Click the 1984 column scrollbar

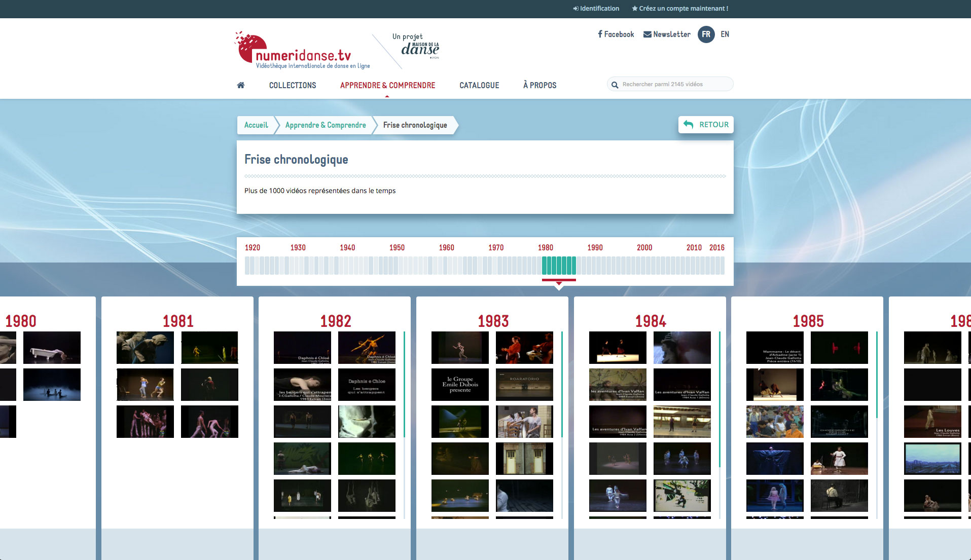pos(720,399)
